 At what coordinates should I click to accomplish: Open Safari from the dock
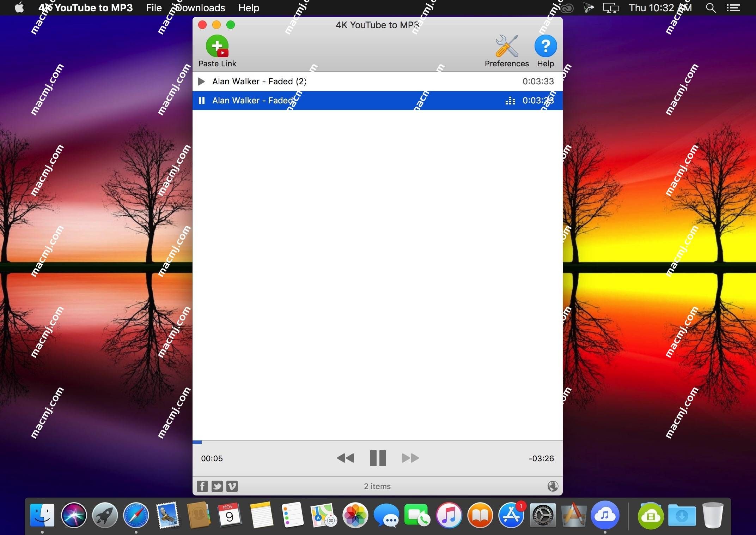tap(136, 515)
